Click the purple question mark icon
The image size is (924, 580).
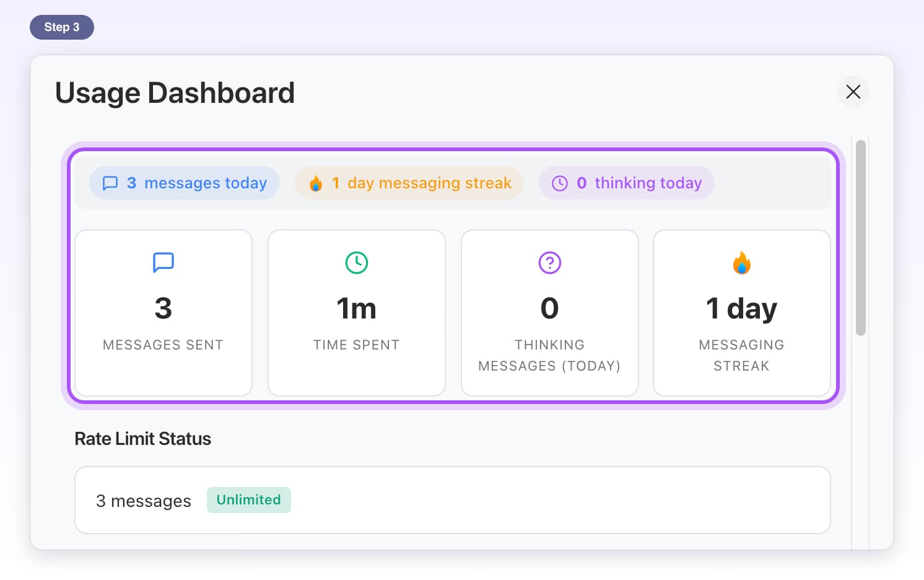[x=550, y=263]
